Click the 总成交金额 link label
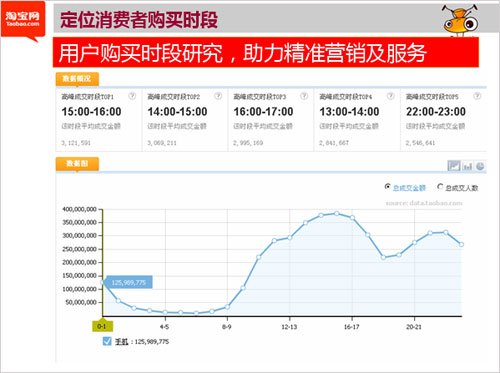Image resolution: width=500 pixels, height=373 pixels. [409, 188]
